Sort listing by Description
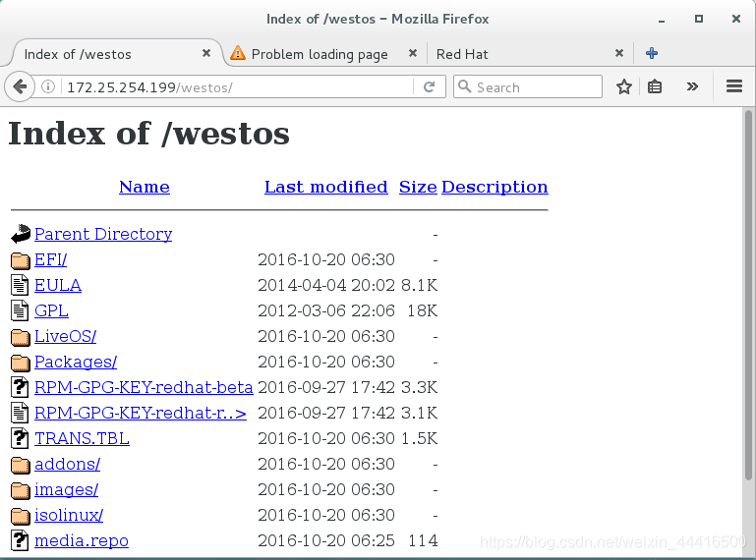 [494, 187]
